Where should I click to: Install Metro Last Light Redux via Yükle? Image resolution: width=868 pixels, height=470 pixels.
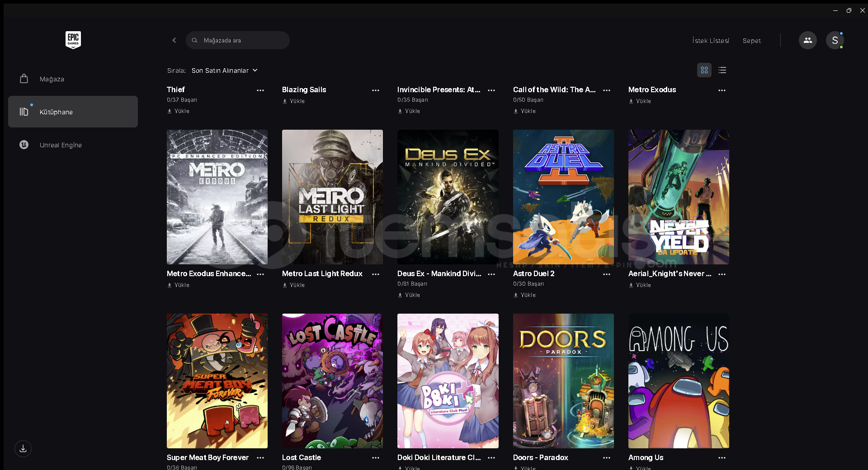(294, 285)
